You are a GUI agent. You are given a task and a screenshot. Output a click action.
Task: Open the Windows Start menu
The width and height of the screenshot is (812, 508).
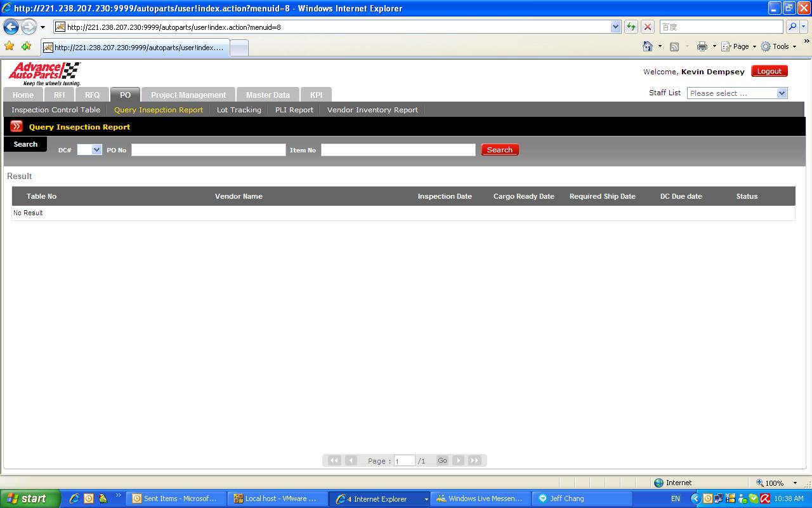pyautogui.click(x=30, y=498)
